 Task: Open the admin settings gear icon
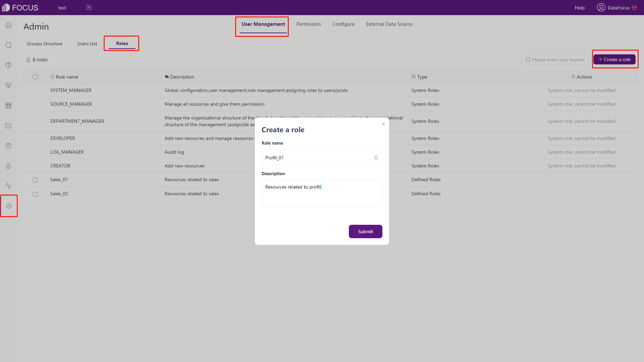click(x=9, y=206)
